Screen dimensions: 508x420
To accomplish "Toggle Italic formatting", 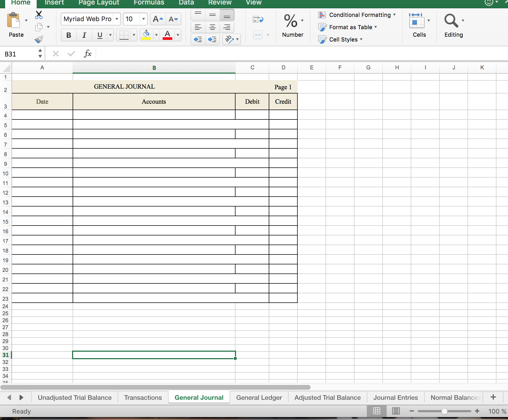I will (84, 35).
